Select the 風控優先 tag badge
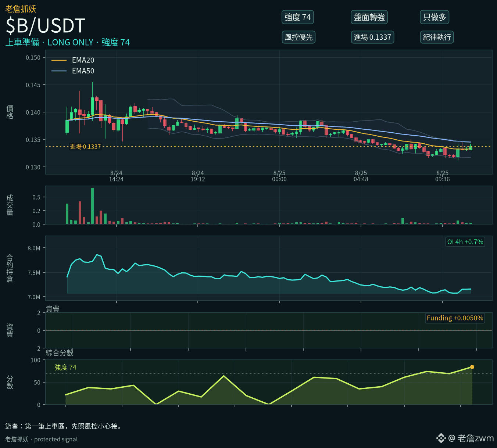Screen dimensions: 497x448 (298, 37)
